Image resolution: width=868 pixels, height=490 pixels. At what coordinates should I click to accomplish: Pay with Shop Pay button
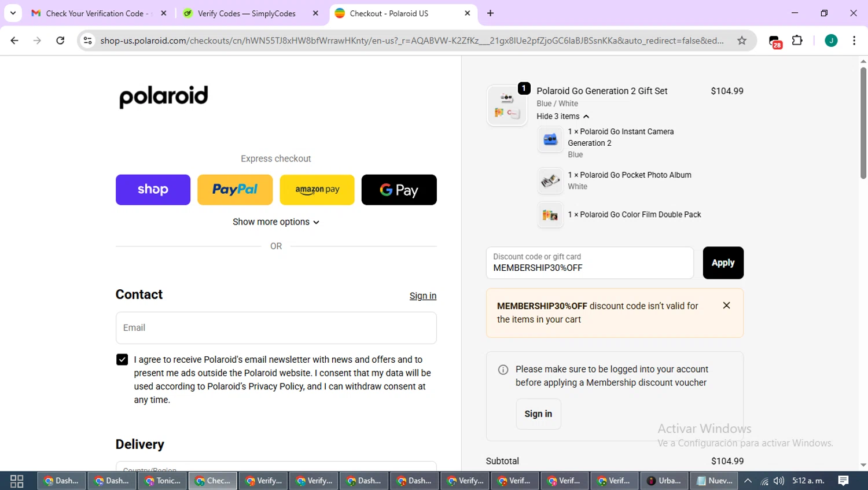(153, 190)
